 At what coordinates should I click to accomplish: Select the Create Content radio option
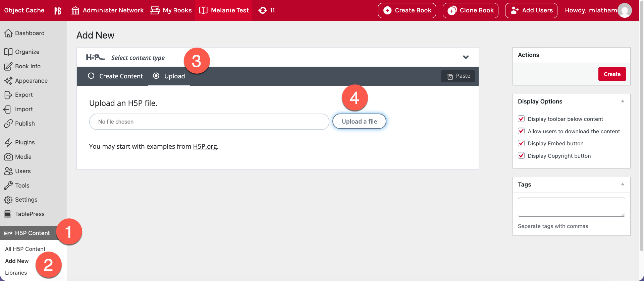click(x=91, y=76)
